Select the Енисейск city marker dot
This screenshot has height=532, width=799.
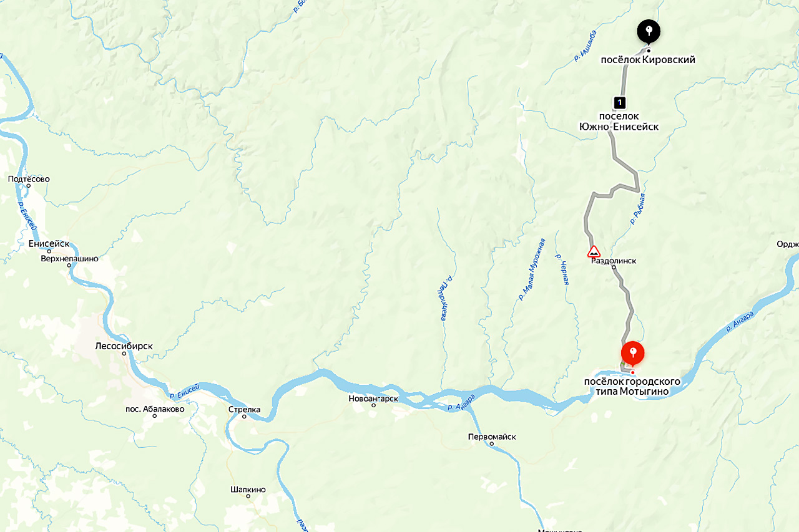click(49, 251)
